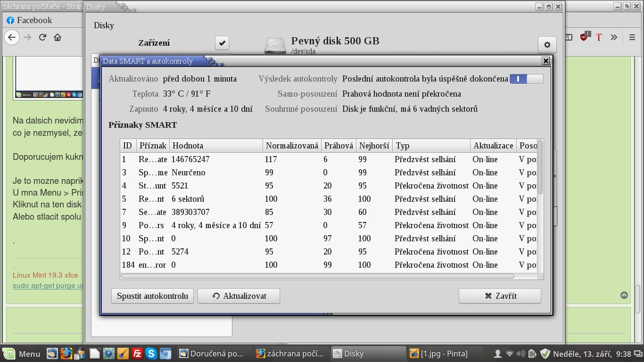
Task: Launch FileZilla from the taskbar
Action: tap(137, 353)
